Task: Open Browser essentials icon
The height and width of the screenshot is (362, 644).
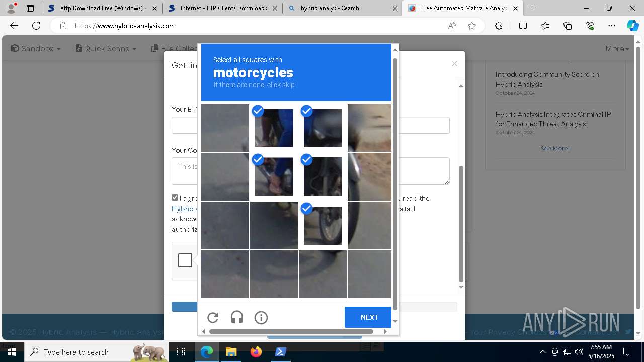Action: tap(590, 26)
